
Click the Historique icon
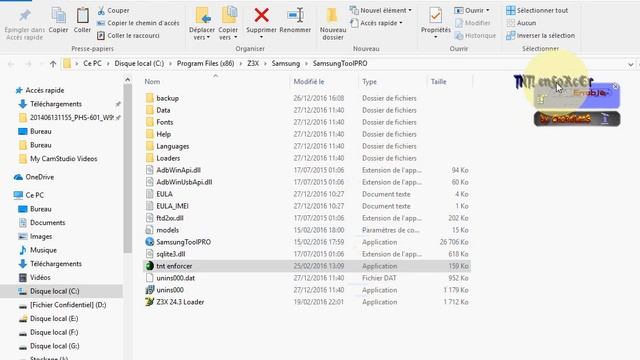[459, 36]
